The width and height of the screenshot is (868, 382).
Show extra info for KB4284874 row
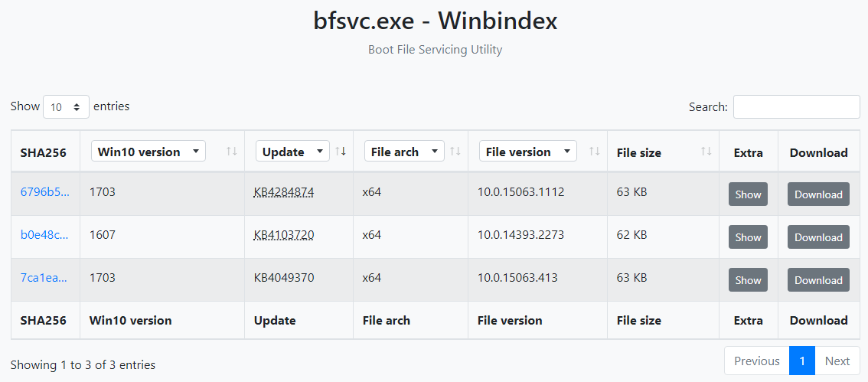[748, 194]
